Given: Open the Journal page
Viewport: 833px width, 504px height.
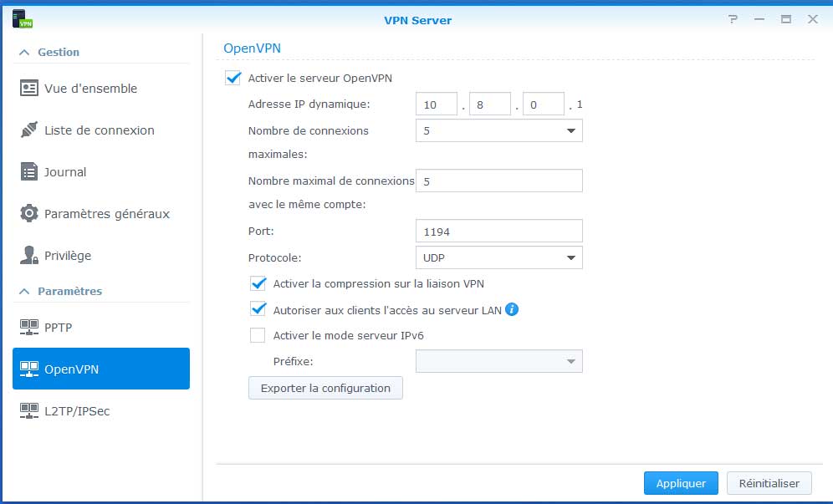Looking at the screenshot, I should pyautogui.click(x=101, y=172).
